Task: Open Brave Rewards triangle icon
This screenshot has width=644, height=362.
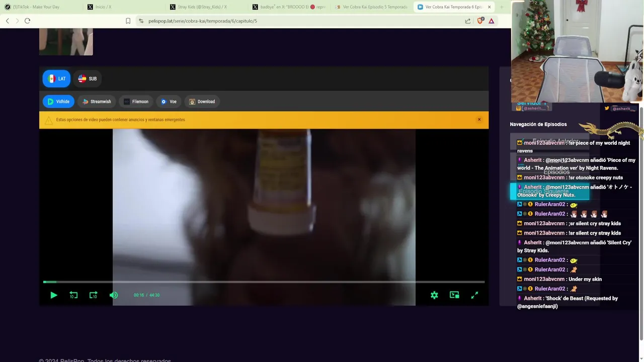Action: pos(491,21)
